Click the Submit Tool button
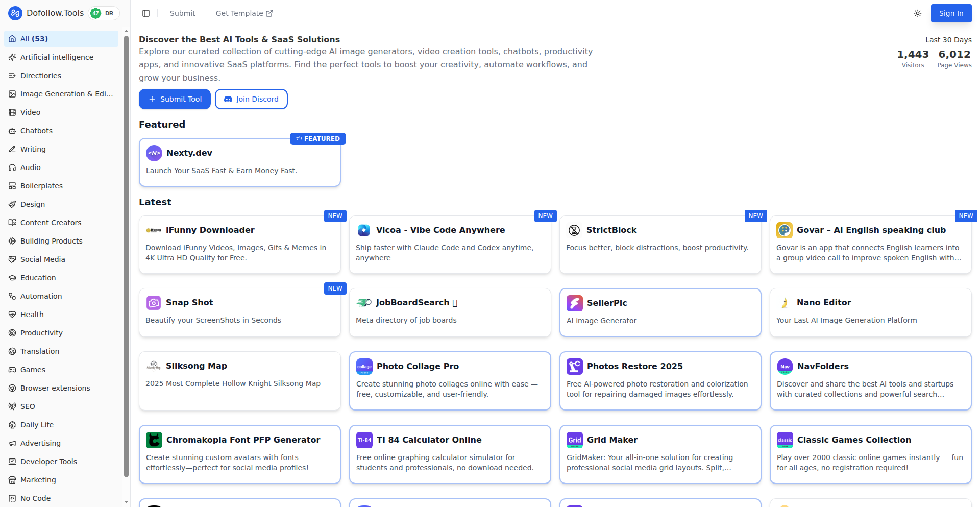This screenshot has height=507, width=980. [x=175, y=99]
